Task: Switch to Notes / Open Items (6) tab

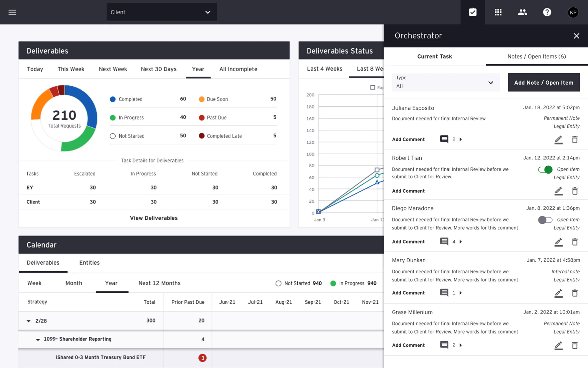Action: tap(537, 56)
